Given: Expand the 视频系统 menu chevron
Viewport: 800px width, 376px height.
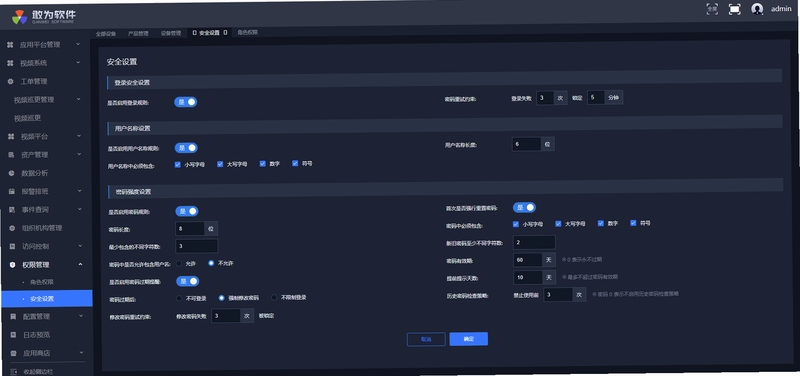Looking at the screenshot, I should (x=78, y=63).
